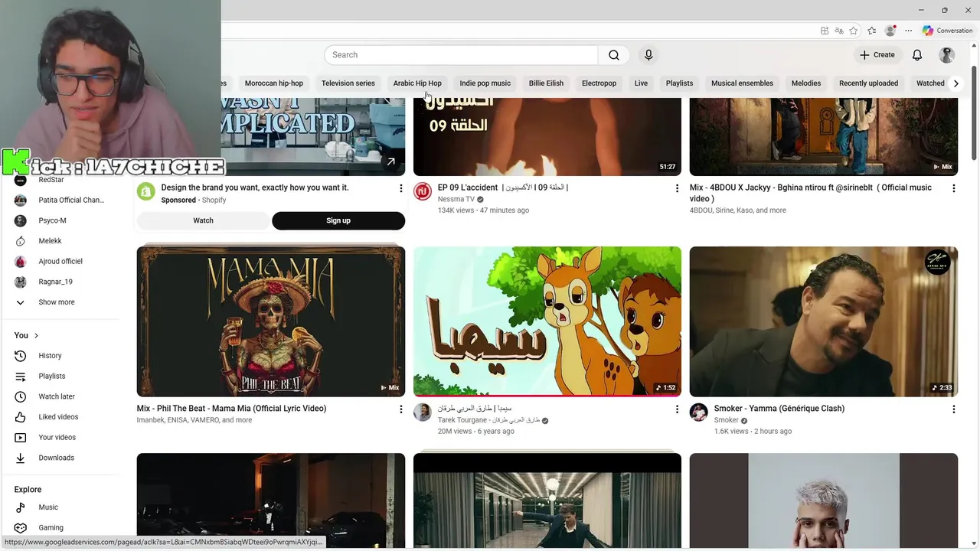This screenshot has height=551, width=980.
Task: Open Your videos in sidebar
Action: point(57,438)
